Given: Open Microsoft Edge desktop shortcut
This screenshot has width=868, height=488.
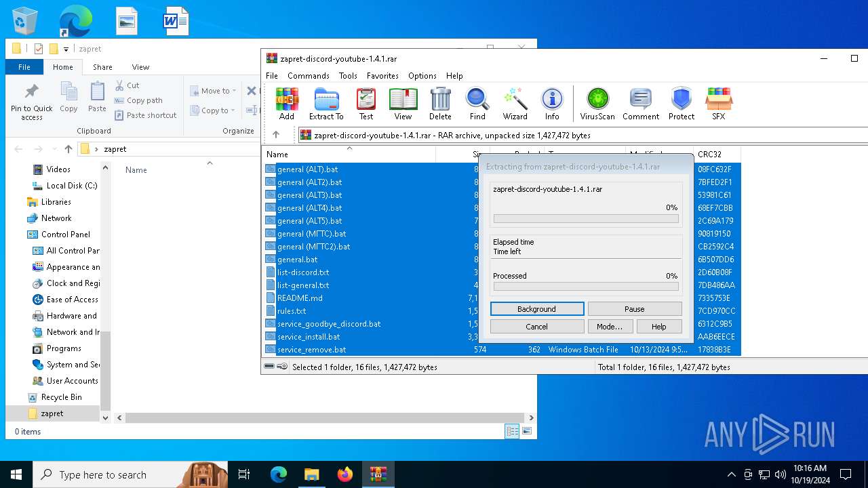Looking at the screenshot, I should 75,21.
